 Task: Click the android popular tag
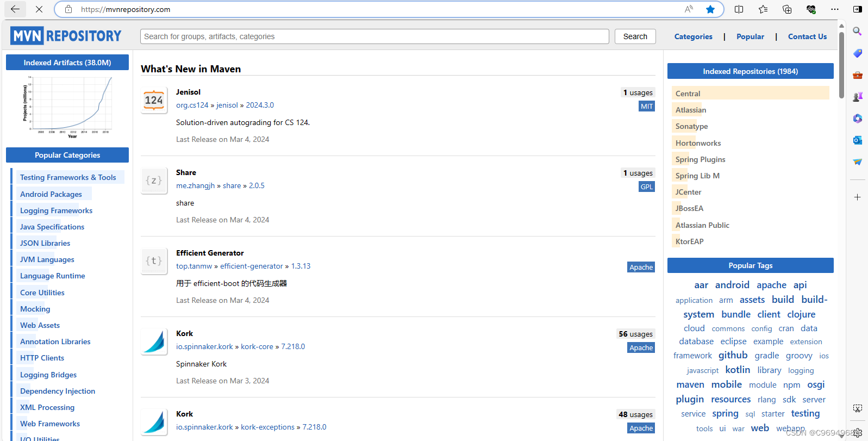732,285
